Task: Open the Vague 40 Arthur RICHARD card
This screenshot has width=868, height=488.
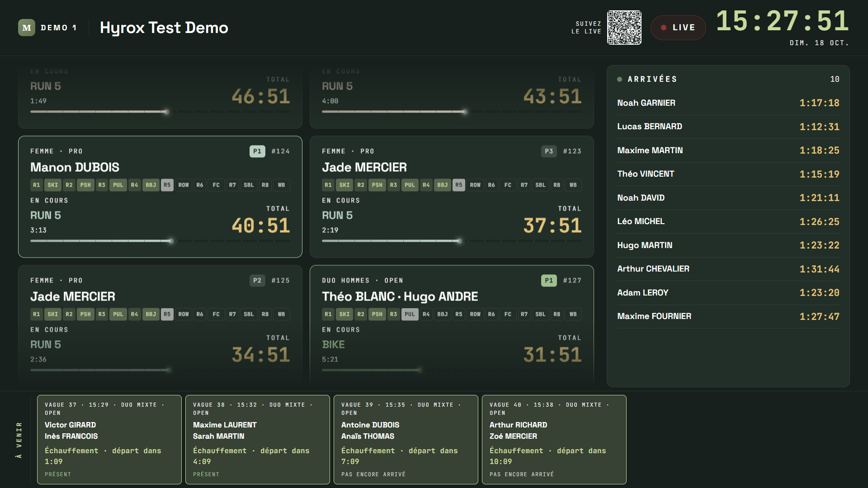Action: 554,440
